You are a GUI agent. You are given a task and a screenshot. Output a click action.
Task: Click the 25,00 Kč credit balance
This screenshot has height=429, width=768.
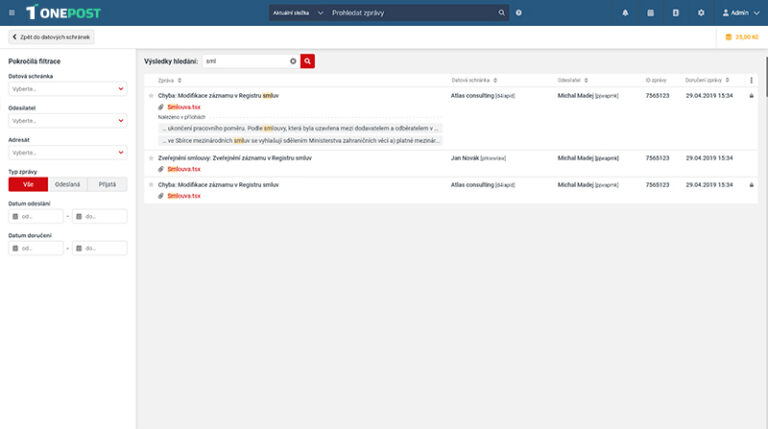pos(740,37)
